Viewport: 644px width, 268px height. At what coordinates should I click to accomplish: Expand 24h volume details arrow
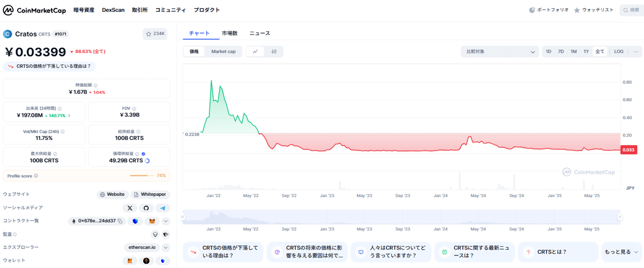click(x=69, y=115)
